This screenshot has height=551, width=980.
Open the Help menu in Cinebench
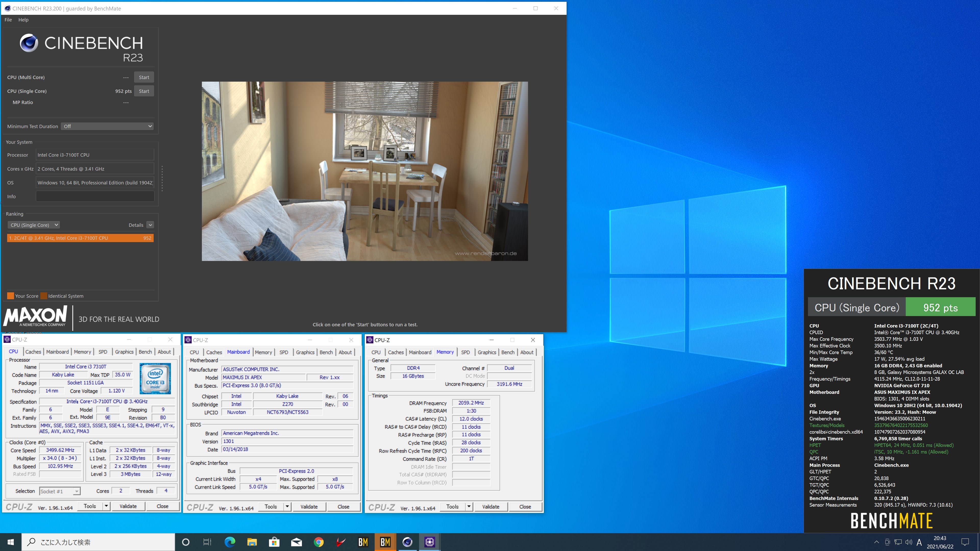pos(23,20)
